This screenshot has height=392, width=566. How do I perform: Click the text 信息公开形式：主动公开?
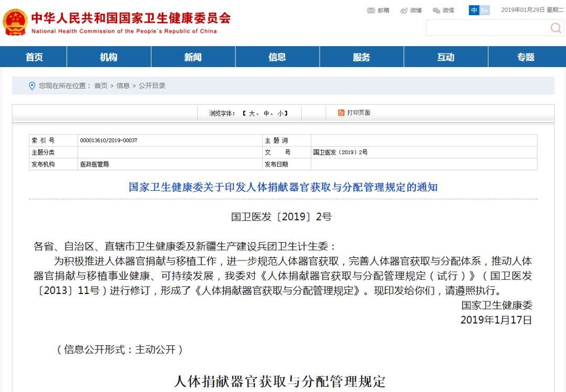tap(119, 349)
